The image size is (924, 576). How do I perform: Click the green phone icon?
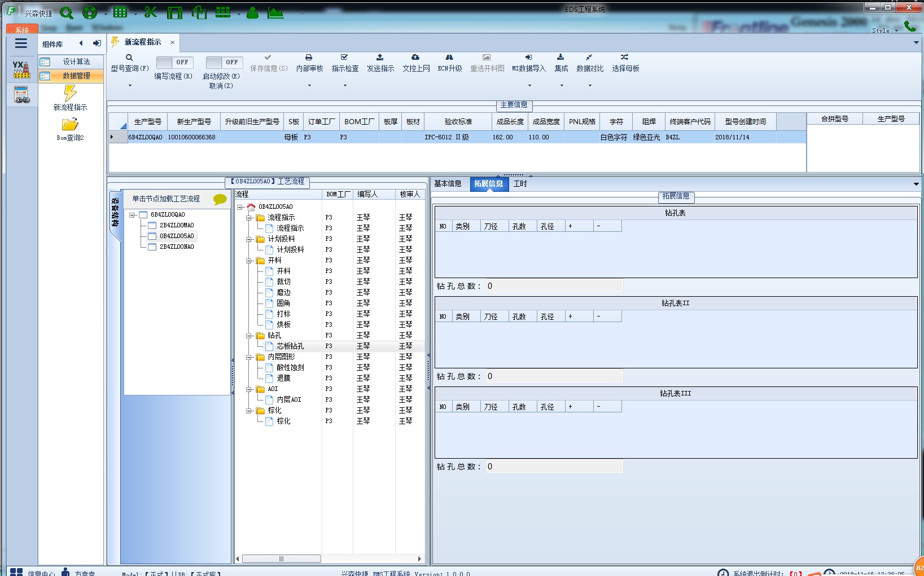click(910, 26)
